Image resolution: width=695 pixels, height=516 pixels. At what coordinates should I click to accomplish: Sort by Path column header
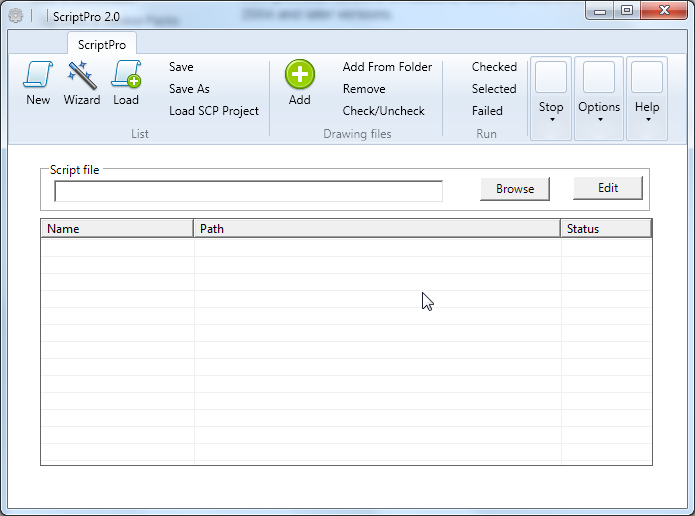pos(377,229)
